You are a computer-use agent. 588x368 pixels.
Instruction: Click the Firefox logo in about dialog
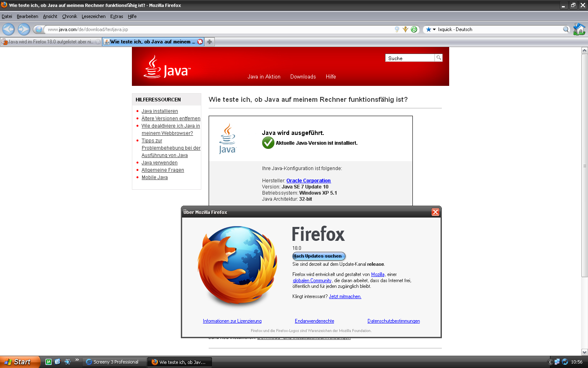237,266
